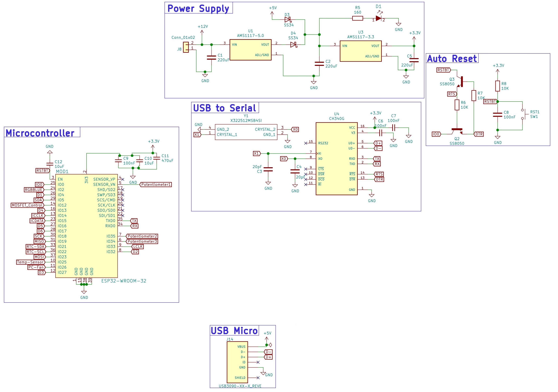Click the no-connect mark on RS232 pin 15
The image size is (558, 392).
coord(306,143)
